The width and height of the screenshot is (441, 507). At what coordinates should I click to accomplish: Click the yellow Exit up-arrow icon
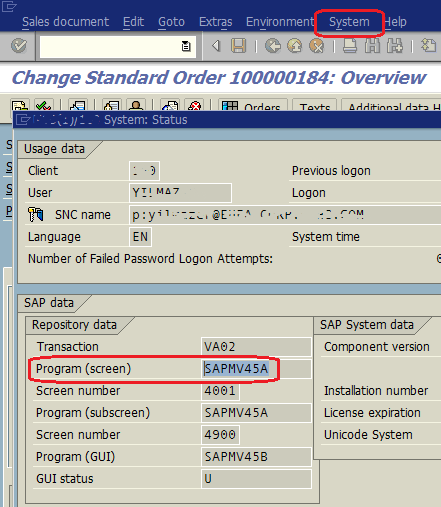click(295, 46)
